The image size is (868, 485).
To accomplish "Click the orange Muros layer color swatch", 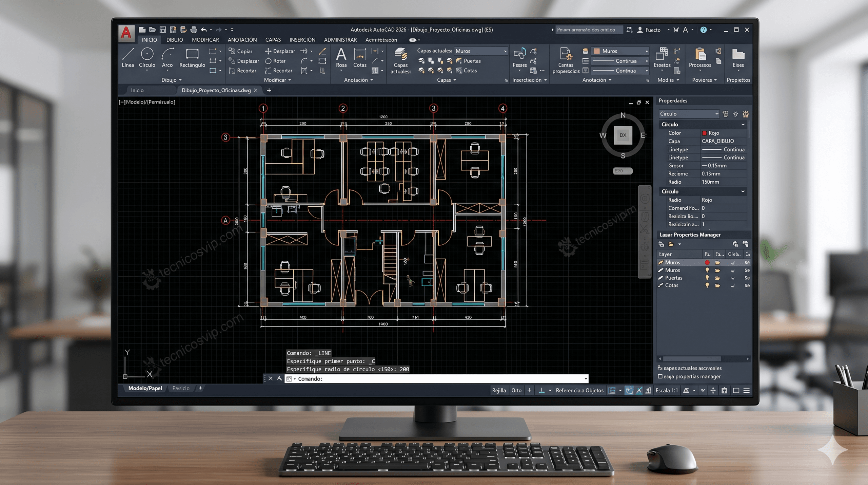I will [x=597, y=51].
